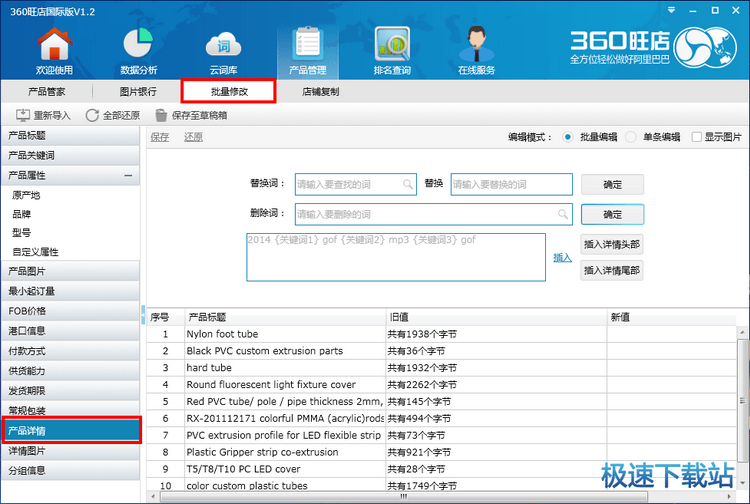
Task: Select 产品详情 in sidebar
Action: tap(72, 430)
